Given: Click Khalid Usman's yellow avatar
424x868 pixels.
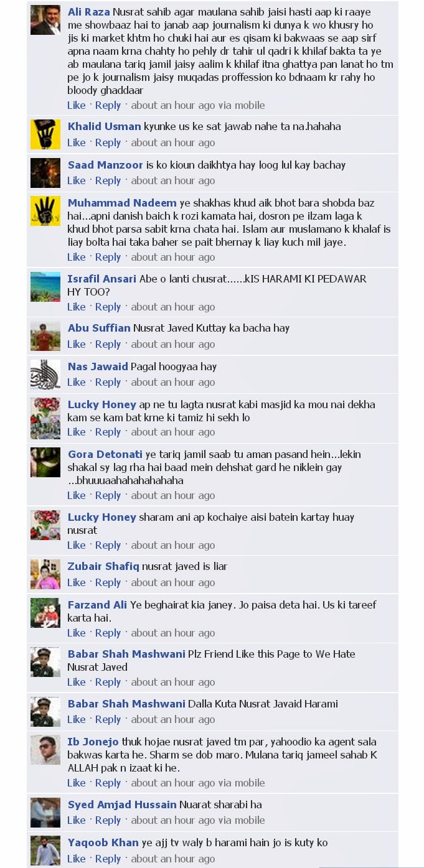Looking at the screenshot, I should 45,134.
